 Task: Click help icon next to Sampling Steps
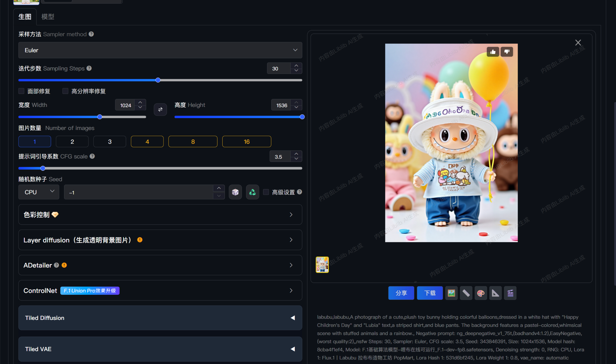pos(89,68)
